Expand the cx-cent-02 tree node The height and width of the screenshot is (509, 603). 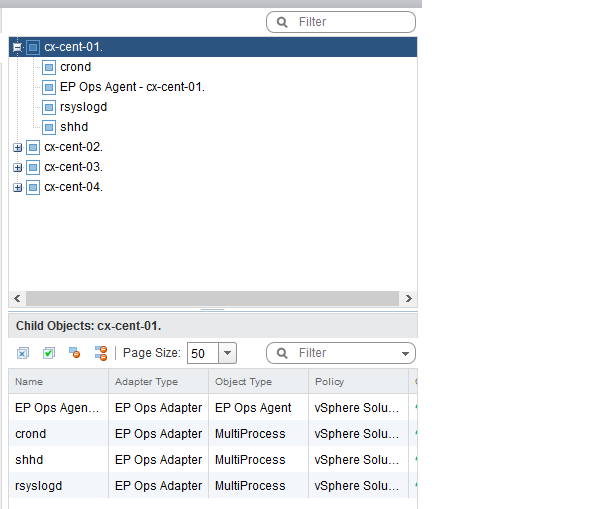tap(17, 147)
